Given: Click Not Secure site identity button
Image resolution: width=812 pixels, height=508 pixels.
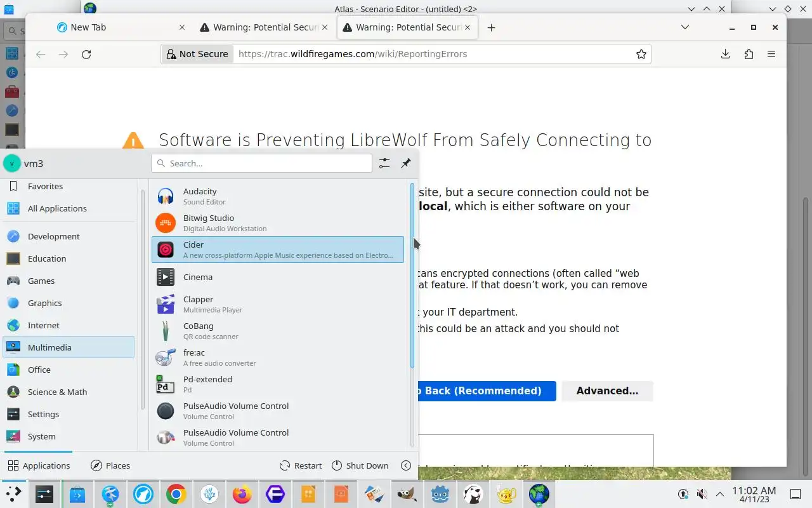Looking at the screenshot, I should (x=197, y=54).
